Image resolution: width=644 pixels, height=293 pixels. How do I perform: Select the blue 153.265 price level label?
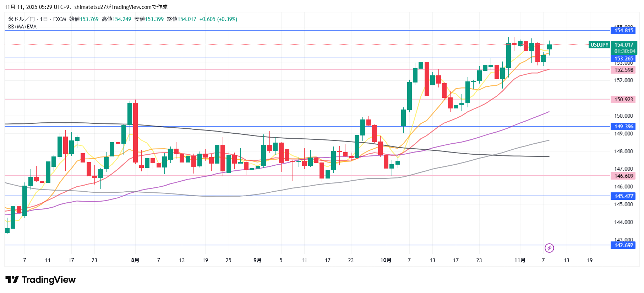[x=624, y=59]
